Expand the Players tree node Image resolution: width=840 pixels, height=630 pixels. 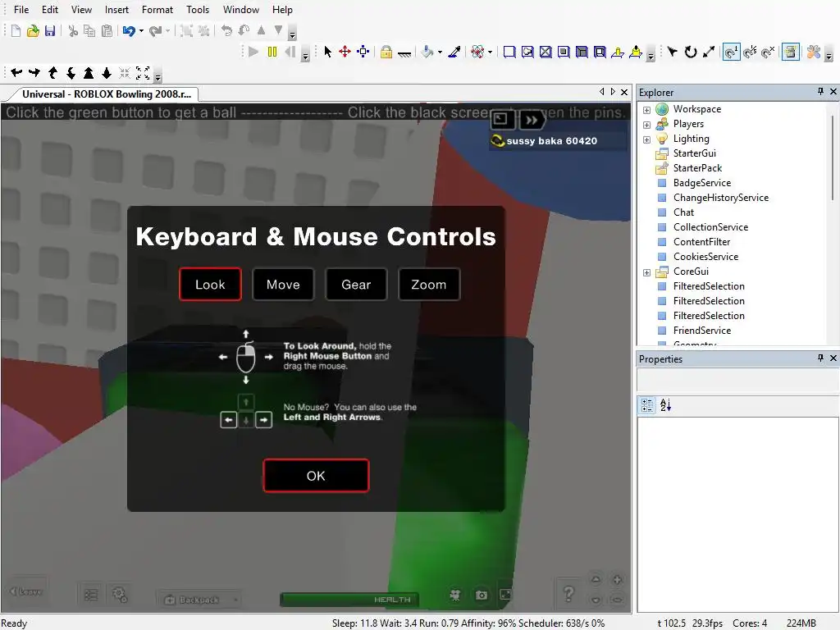[646, 125]
